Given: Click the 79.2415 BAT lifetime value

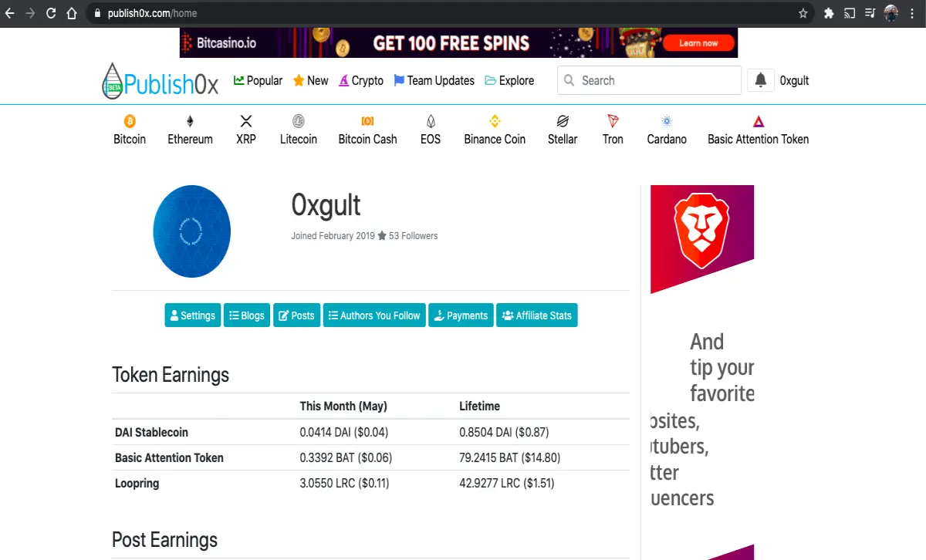Looking at the screenshot, I should click(509, 457).
